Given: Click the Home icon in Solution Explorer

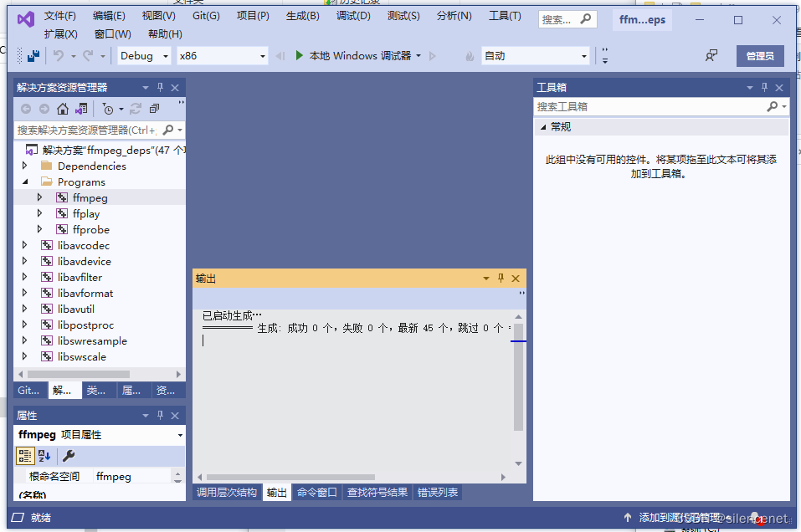Looking at the screenshot, I should (62, 109).
